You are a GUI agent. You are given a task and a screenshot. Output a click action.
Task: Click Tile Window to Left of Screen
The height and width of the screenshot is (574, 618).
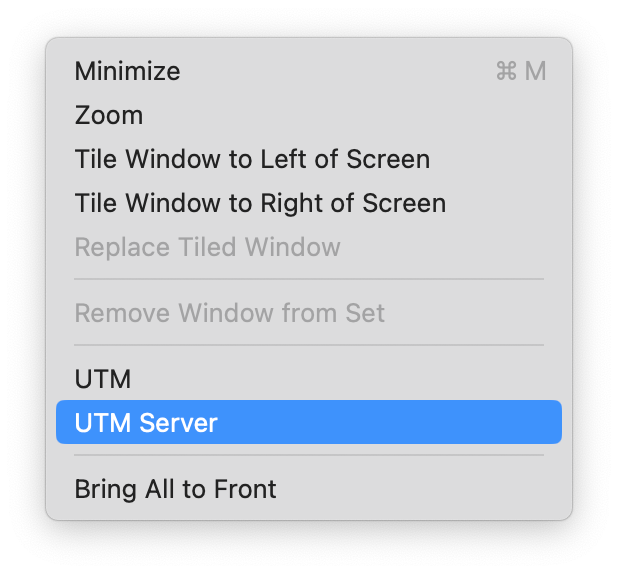click(x=252, y=159)
